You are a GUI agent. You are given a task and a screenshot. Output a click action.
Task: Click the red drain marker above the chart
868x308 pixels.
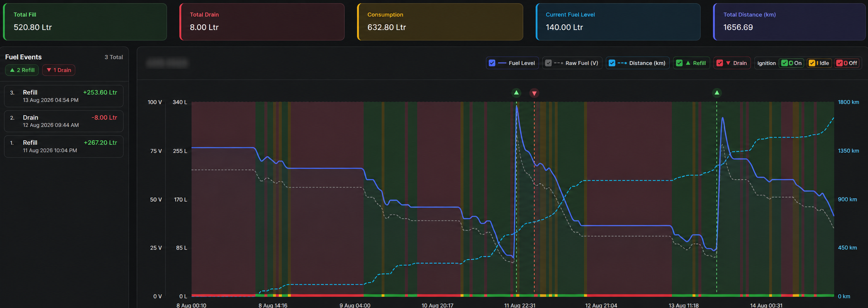point(534,93)
